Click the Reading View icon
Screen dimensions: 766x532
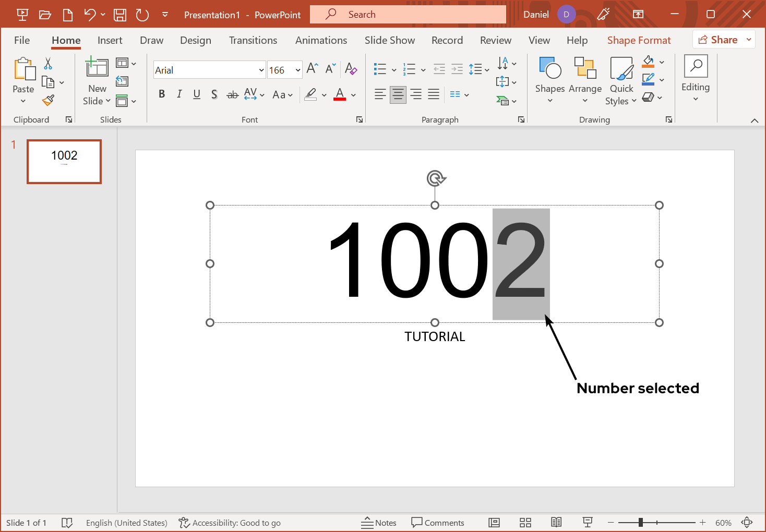[x=556, y=523]
